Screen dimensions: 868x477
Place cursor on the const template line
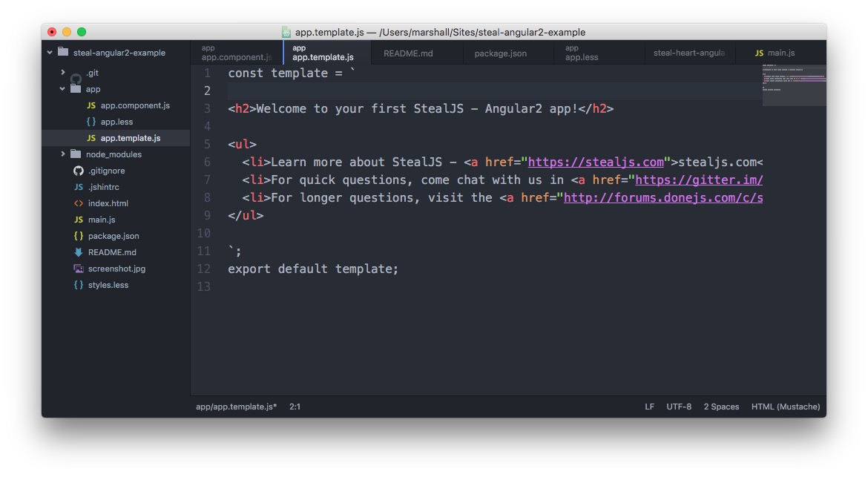coord(291,73)
